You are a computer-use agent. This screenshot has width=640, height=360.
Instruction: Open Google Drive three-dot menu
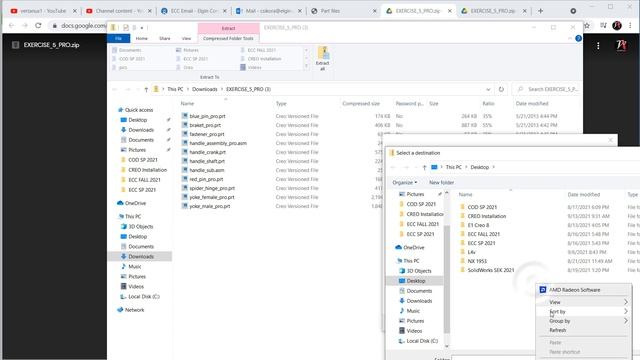598,46
